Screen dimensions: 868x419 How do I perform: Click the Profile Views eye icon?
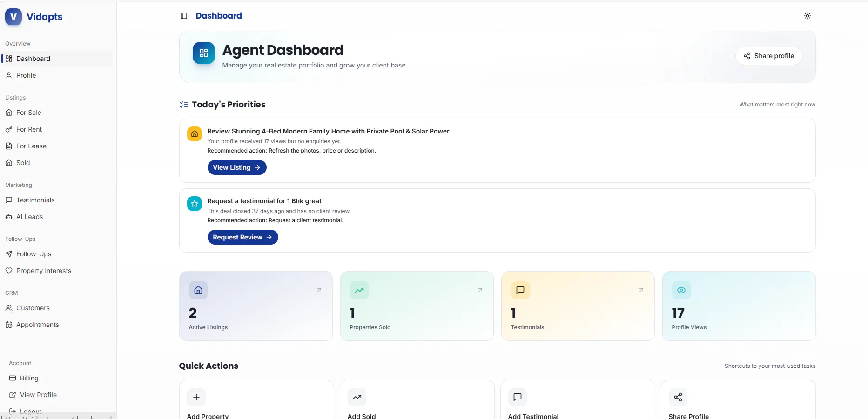681,290
